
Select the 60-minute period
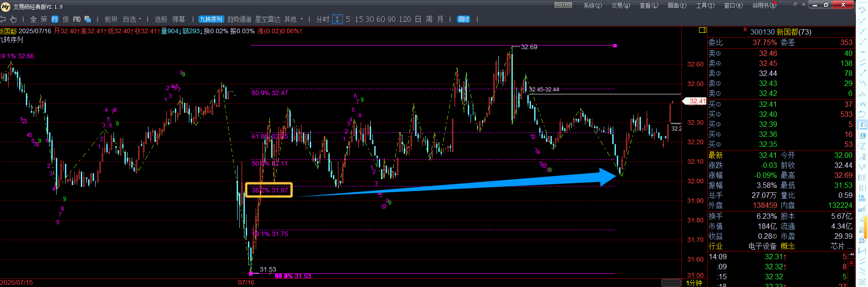tap(381, 19)
